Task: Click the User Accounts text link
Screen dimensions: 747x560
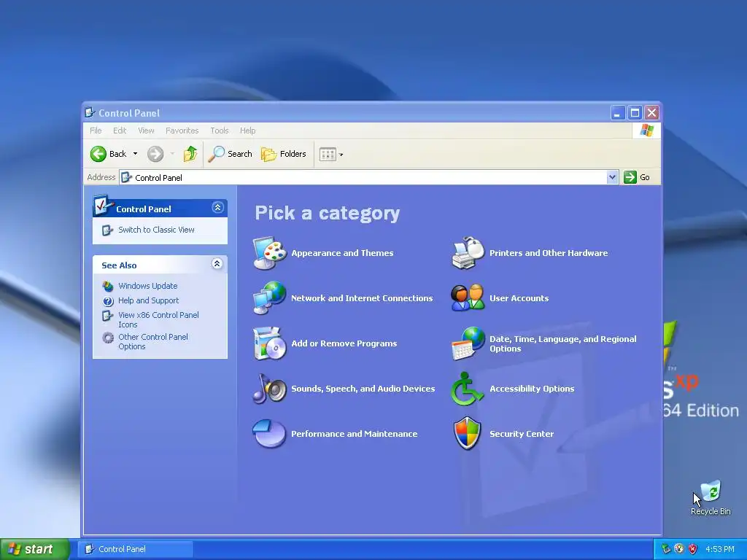Action: coord(519,298)
